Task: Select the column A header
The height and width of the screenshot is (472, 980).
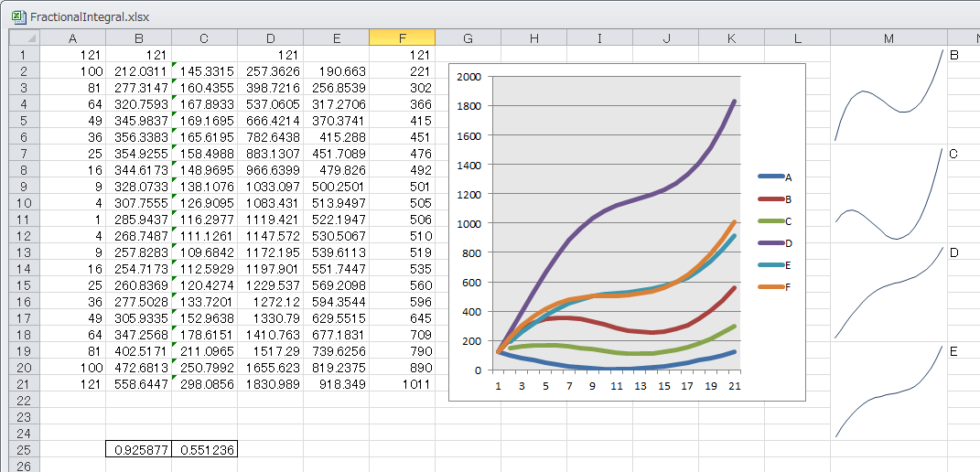Action: pyautogui.click(x=72, y=38)
